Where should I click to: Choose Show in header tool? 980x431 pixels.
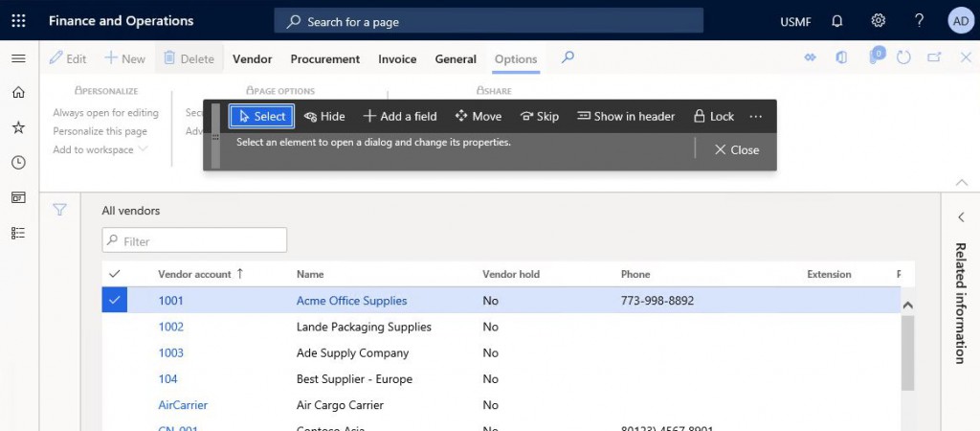click(626, 116)
